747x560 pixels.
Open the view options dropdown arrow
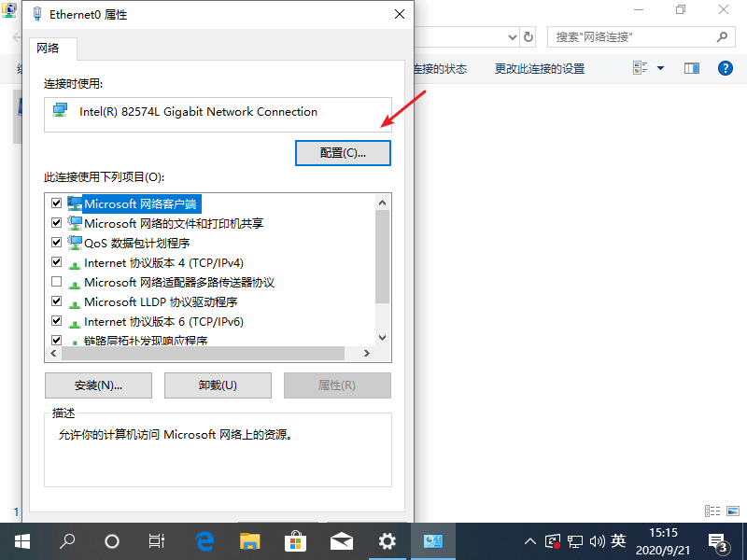pos(660,68)
